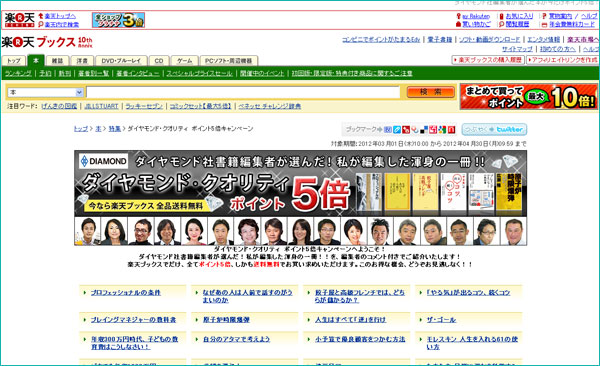Click the shop 3x points banner
This screenshot has height=366, width=600.
pos(118,20)
